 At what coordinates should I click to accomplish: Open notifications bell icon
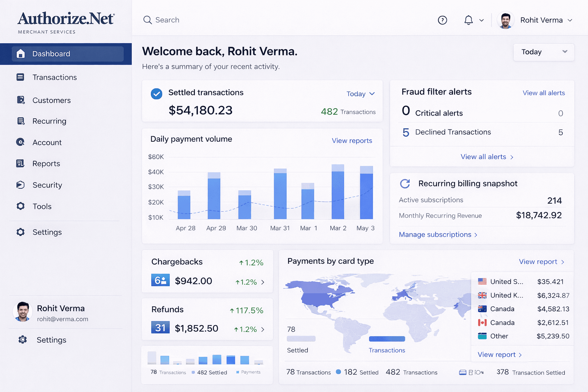point(468,20)
